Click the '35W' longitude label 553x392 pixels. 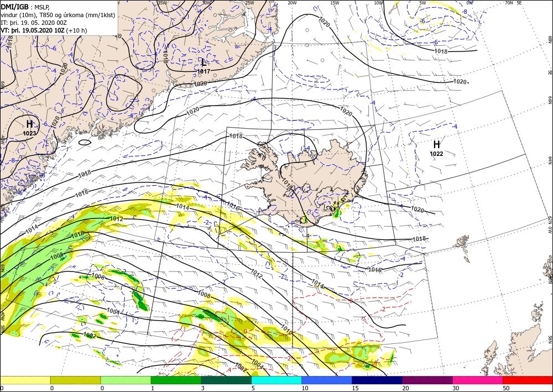click(162, 3)
